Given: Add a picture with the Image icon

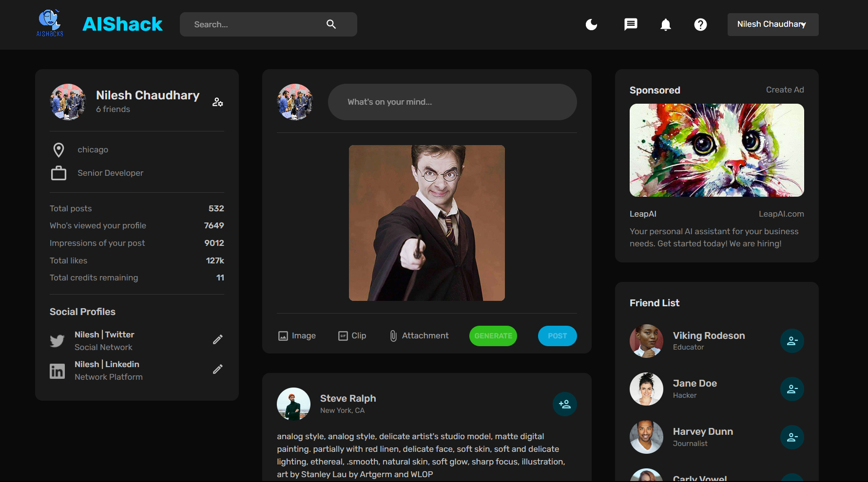Looking at the screenshot, I should [x=284, y=335].
